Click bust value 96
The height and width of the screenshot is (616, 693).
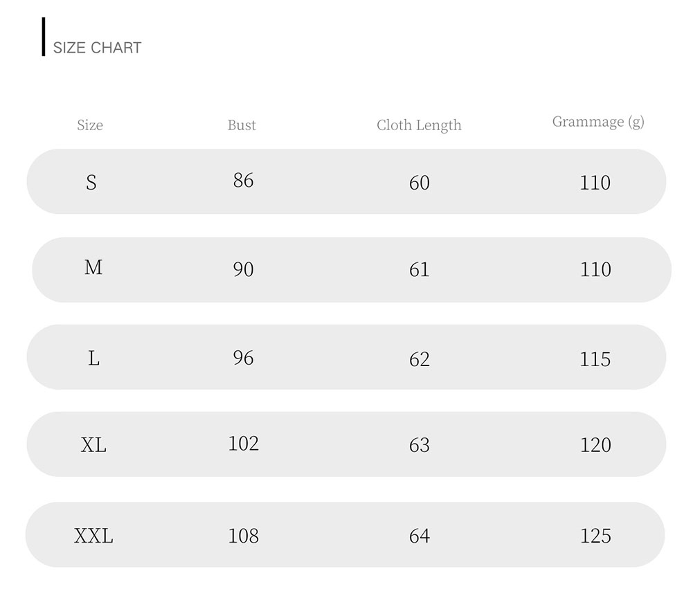pos(244,358)
